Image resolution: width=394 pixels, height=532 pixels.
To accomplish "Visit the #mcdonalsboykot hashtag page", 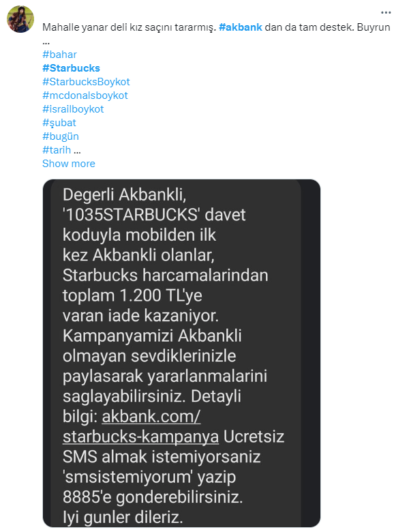I will coord(85,95).
